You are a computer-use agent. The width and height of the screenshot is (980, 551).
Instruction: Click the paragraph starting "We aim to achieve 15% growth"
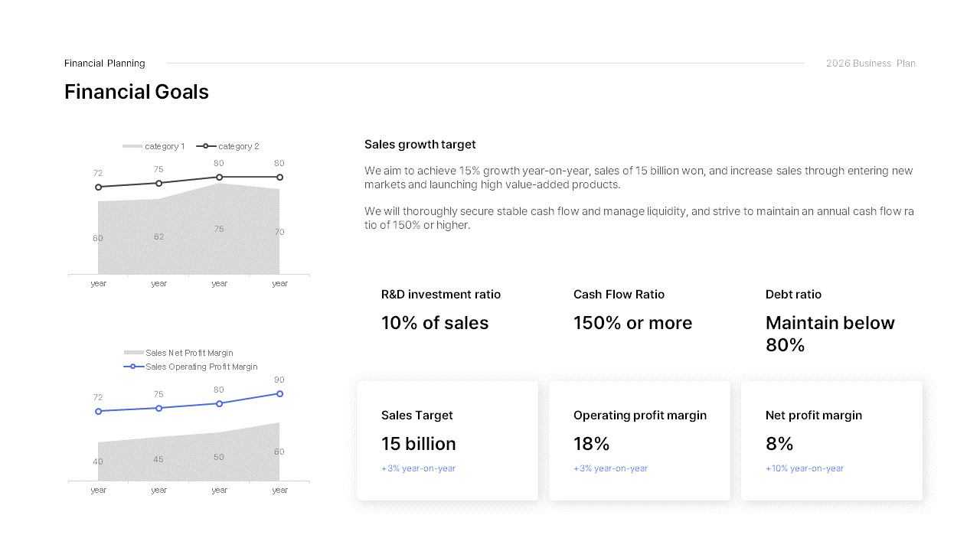pyautogui.click(x=639, y=178)
